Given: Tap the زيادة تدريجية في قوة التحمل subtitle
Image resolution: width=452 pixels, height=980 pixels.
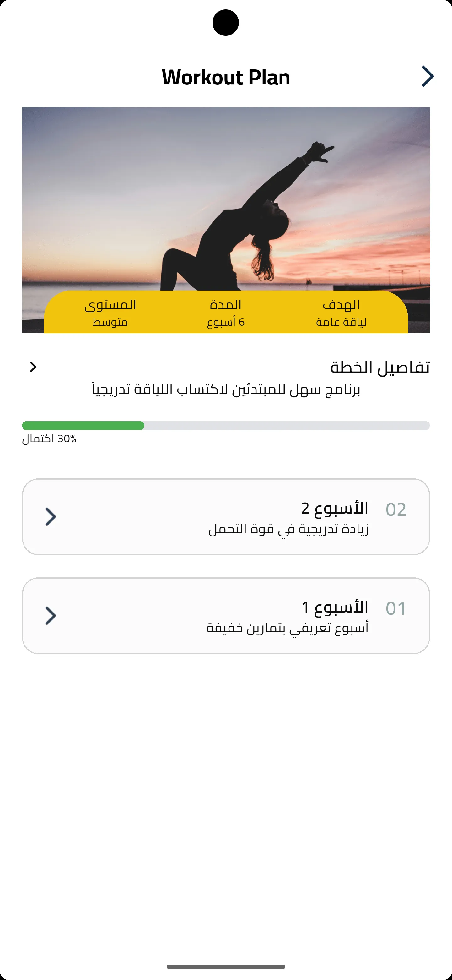Looking at the screenshot, I should (x=288, y=529).
